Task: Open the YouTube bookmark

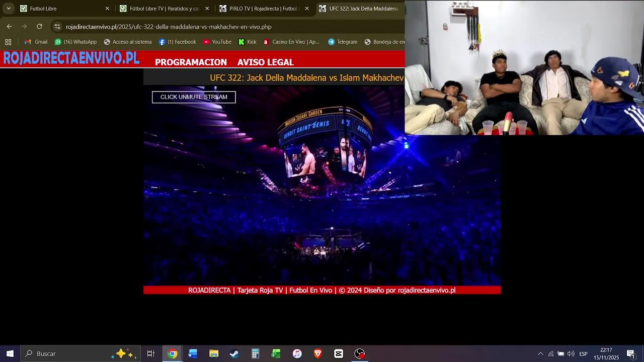Action: click(x=217, y=42)
